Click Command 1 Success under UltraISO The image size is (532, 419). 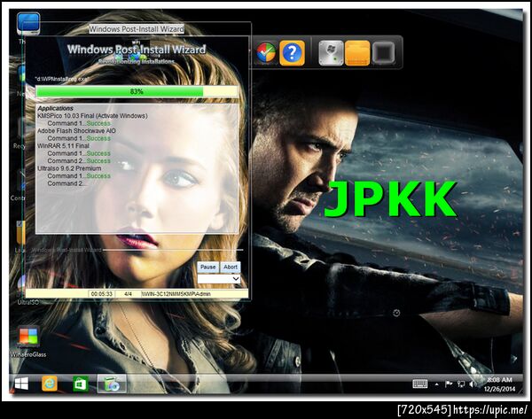(79, 176)
